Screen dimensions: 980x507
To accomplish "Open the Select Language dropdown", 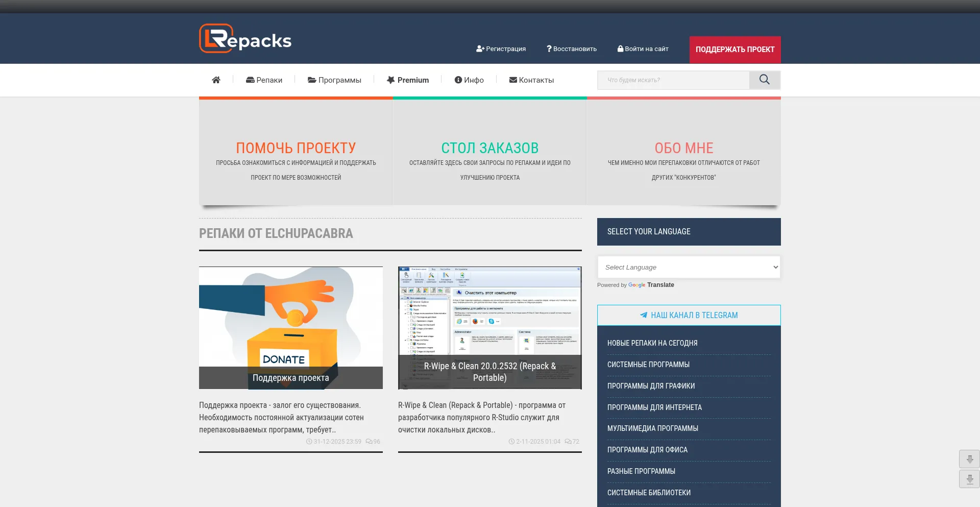I will click(689, 267).
